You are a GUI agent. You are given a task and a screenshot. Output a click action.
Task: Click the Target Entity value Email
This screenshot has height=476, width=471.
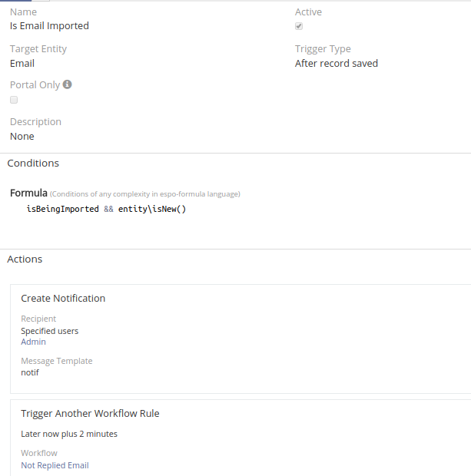click(22, 64)
